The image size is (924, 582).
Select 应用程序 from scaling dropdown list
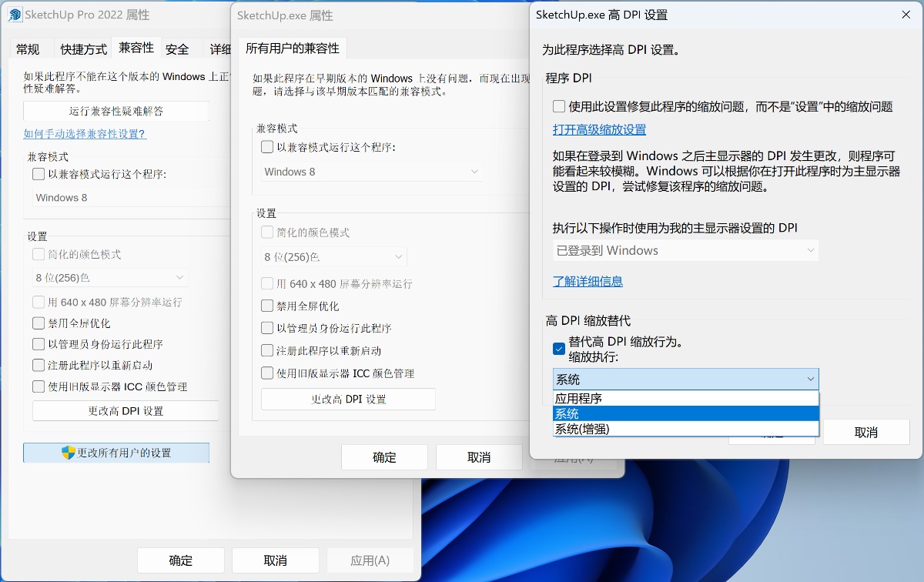click(x=685, y=398)
